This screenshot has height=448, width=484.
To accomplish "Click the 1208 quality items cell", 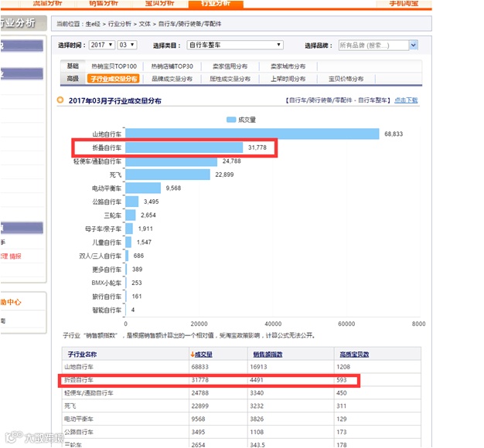I will click(343, 367).
